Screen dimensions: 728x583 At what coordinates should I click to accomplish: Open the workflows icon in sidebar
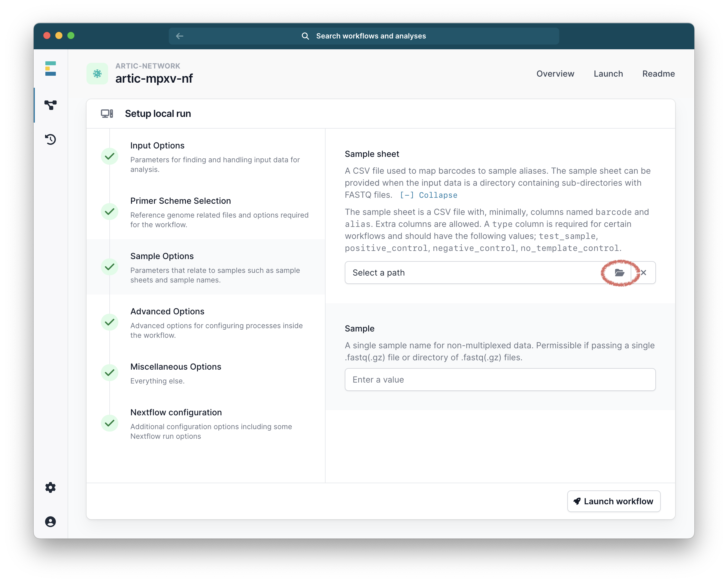point(51,105)
